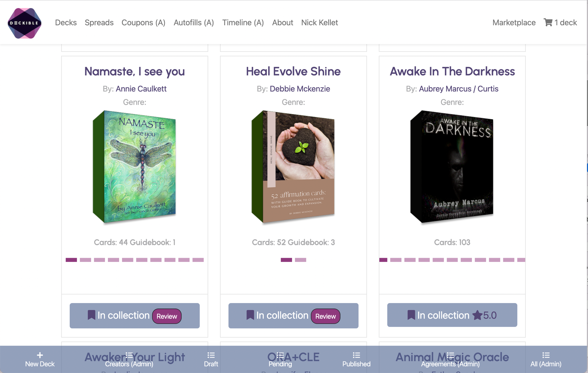Open All (Admin) list icon

coord(546,355)
